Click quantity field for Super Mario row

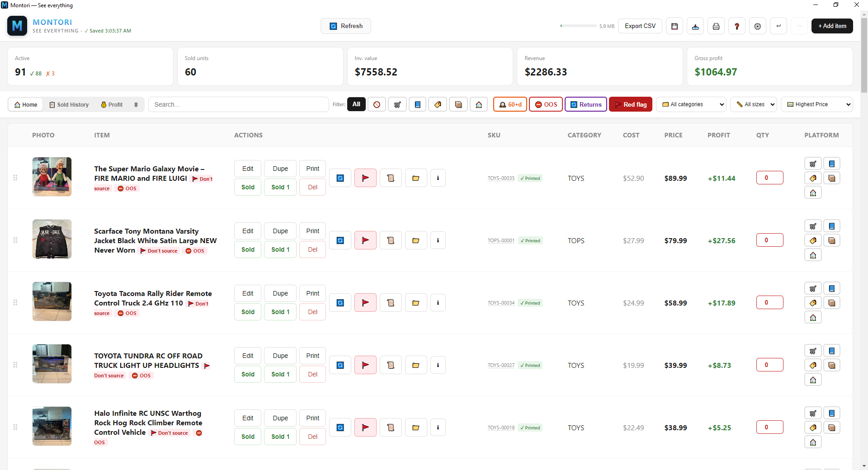pyautogui.click(x=769, y=178)
